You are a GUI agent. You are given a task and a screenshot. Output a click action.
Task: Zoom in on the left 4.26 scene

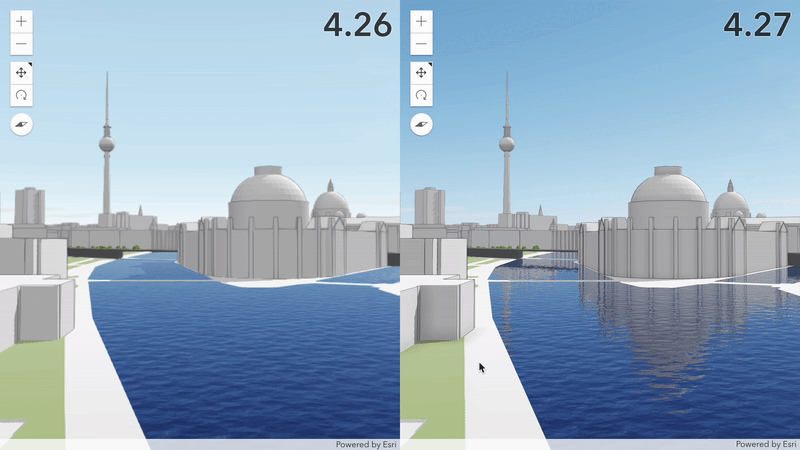click(22, 21)
